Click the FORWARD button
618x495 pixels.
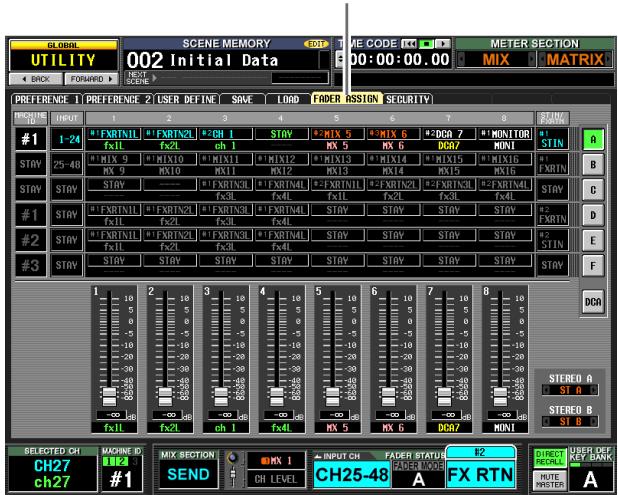point(91,79)
